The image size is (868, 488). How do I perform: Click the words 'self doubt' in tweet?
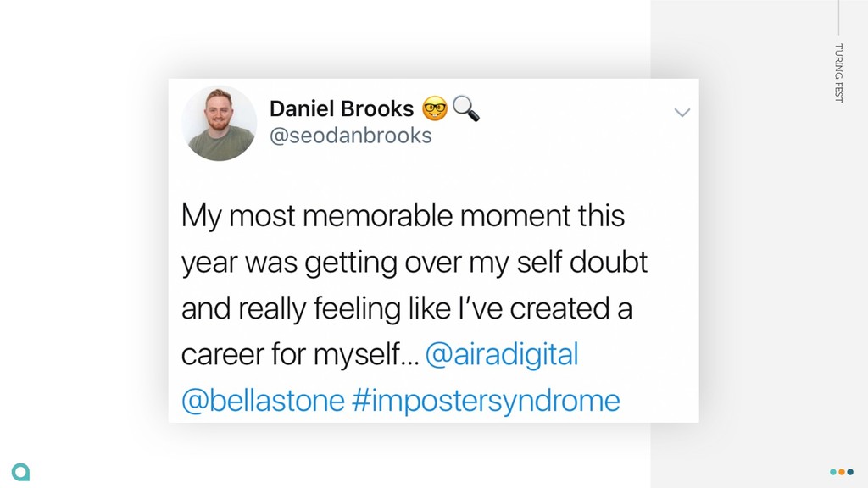[581, 262]
